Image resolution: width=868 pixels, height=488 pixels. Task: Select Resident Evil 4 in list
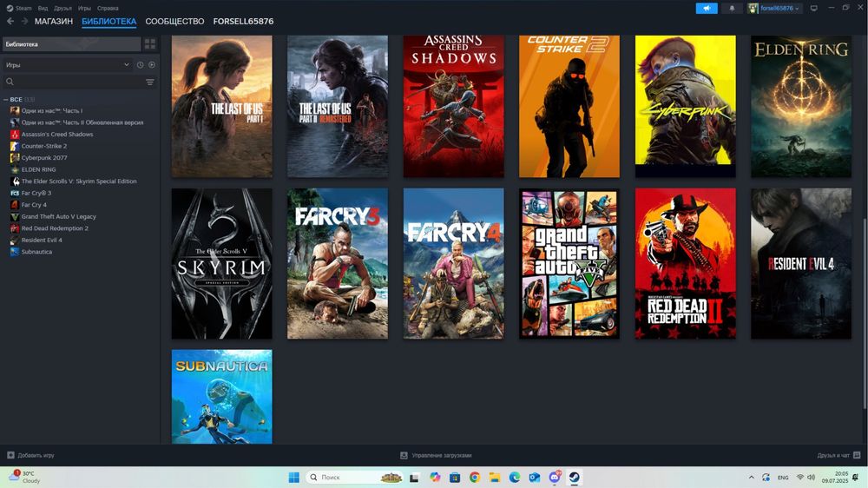42,240
